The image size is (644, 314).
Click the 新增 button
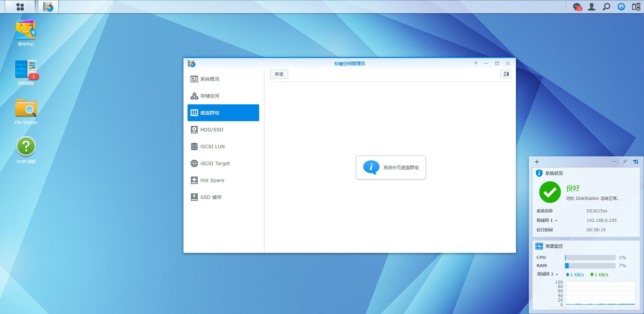click(x=279, y=74)
